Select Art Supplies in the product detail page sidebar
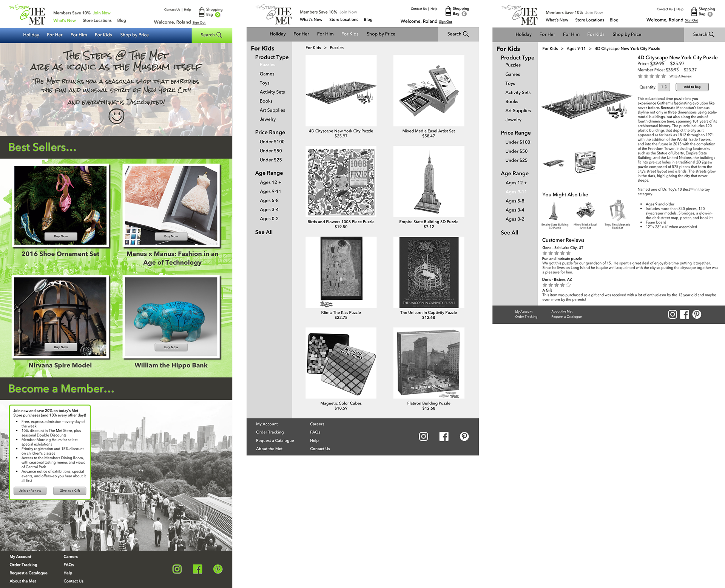The height and width of the screenshot is (588, 725). (x=518, y=111)
